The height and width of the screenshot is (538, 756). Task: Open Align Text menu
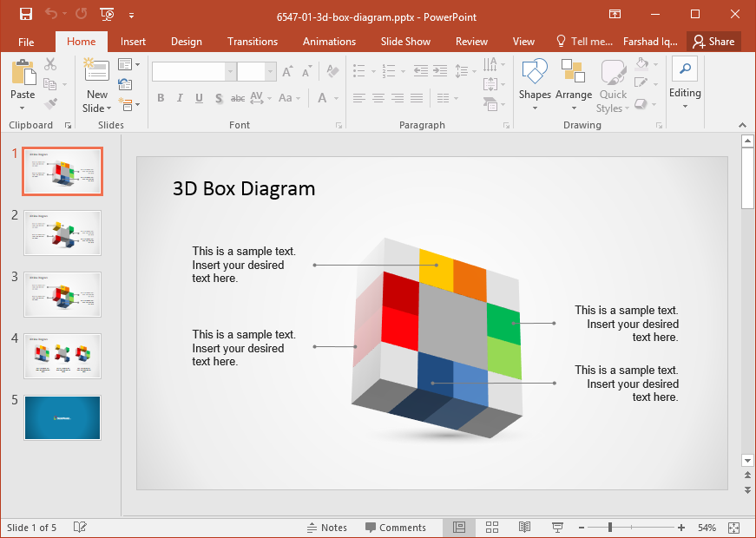(x=494, y=84)
